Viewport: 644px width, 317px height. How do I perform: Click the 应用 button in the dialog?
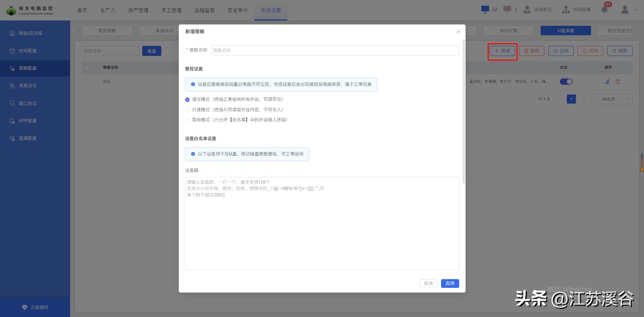450,283
